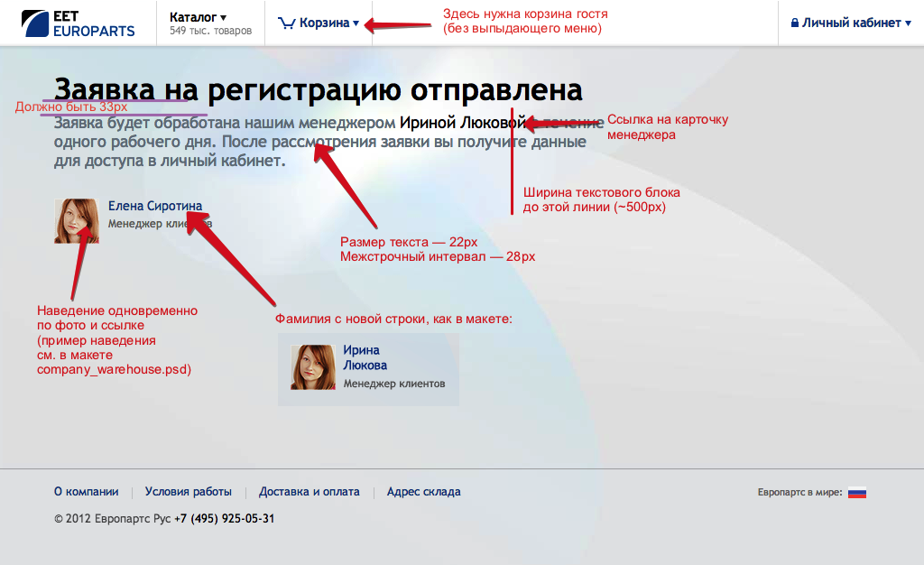
Task: Click the 549 тыс. товаров subtitle
Action: click(x=210, y=32)
